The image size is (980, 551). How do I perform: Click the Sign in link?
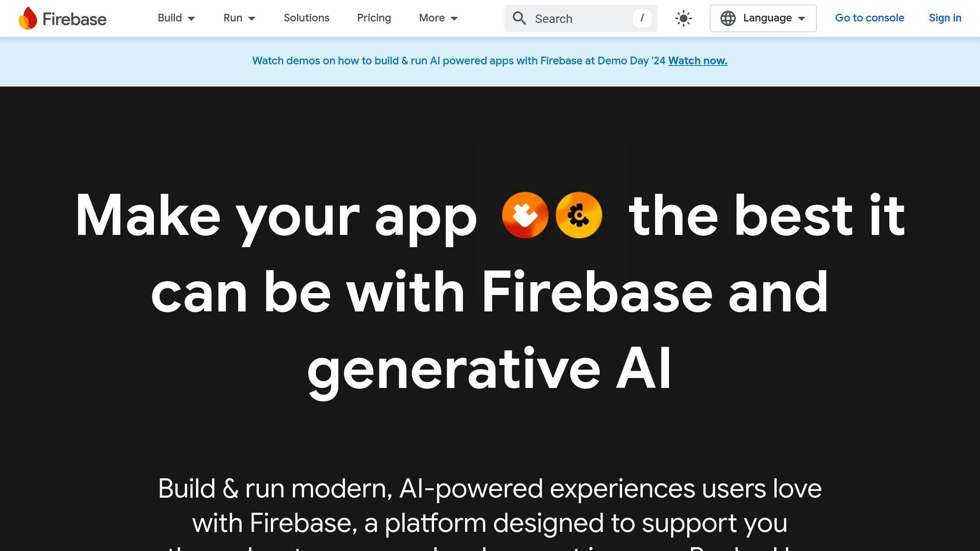point(945,18)
